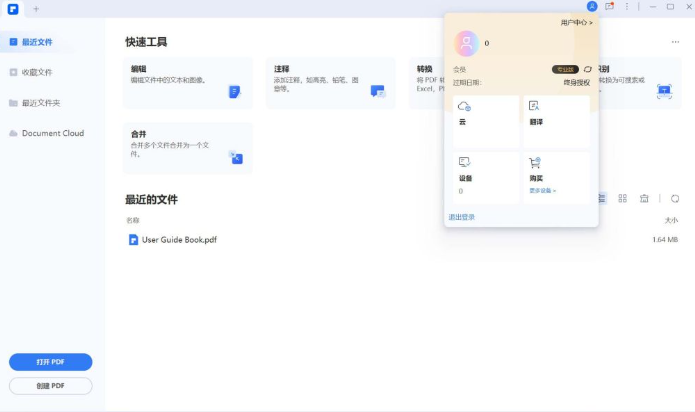Open 用户中心 (User Center) link
695x412 pixels.
(x=576, y=22)
